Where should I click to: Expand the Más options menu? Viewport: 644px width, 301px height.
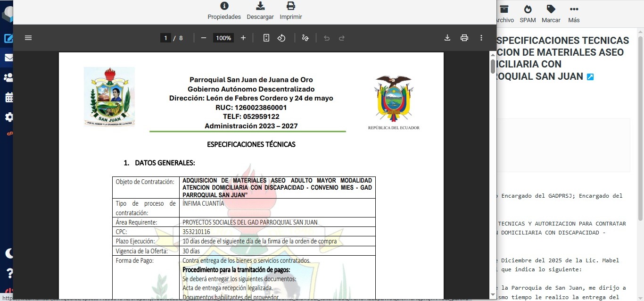(574, 14)
